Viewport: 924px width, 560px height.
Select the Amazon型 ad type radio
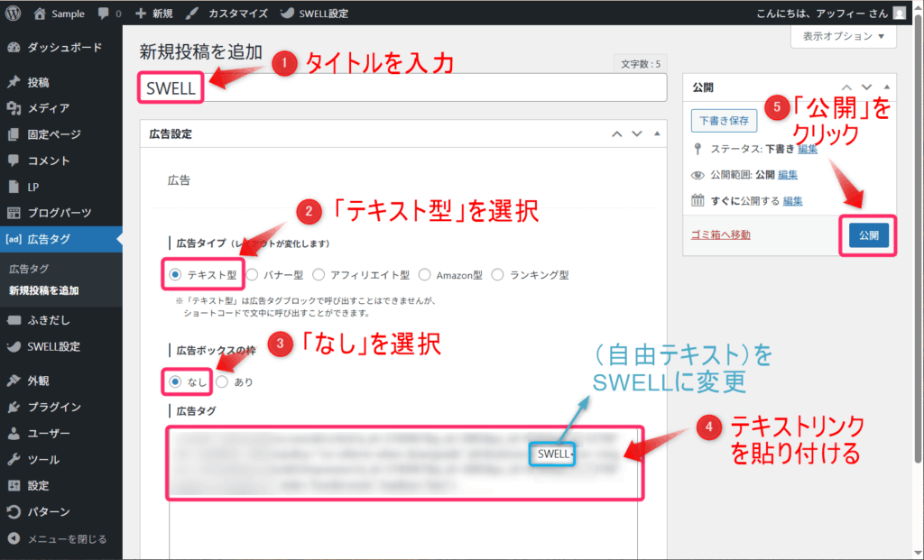(424, 274)
